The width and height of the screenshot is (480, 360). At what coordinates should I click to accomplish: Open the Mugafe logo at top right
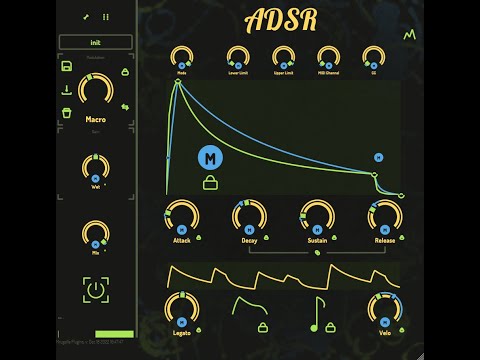tap(410, 35)
